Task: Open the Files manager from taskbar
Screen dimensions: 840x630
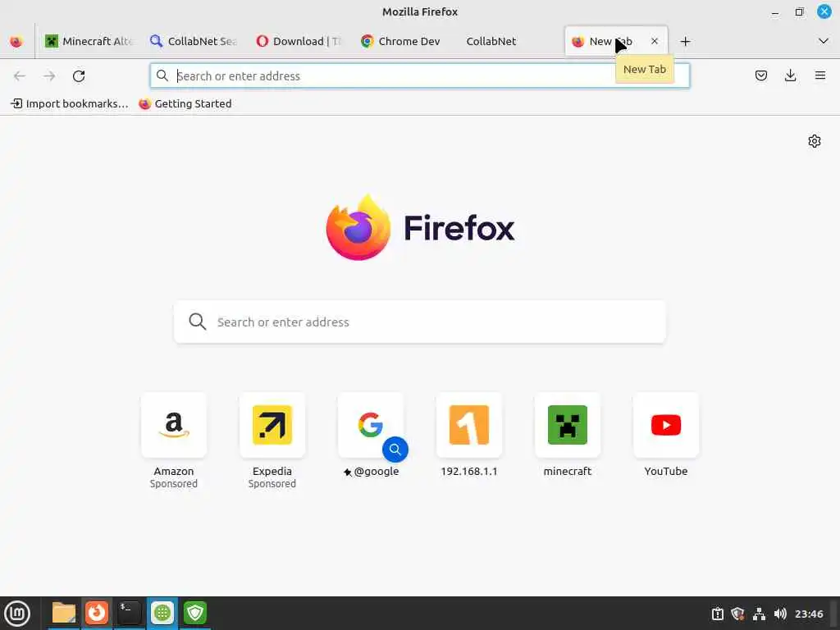Action: pos(64,614)
